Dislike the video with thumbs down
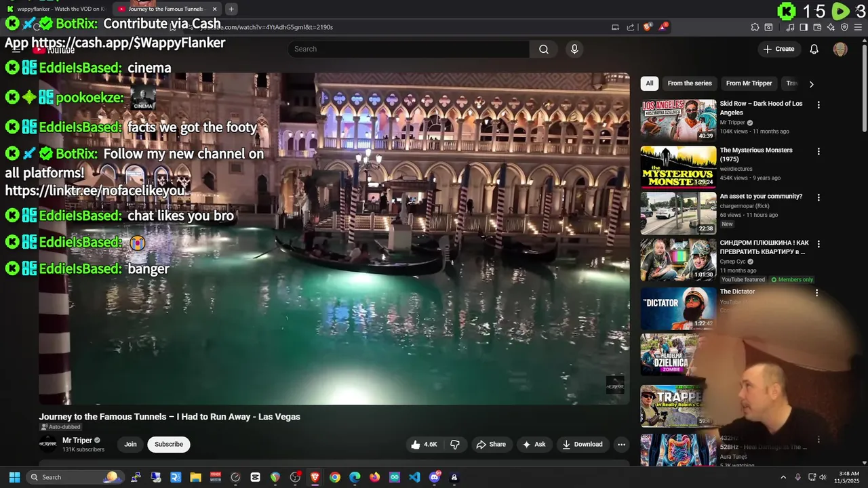The height and width of the screenshot is (488, 868). pos(455,445)
